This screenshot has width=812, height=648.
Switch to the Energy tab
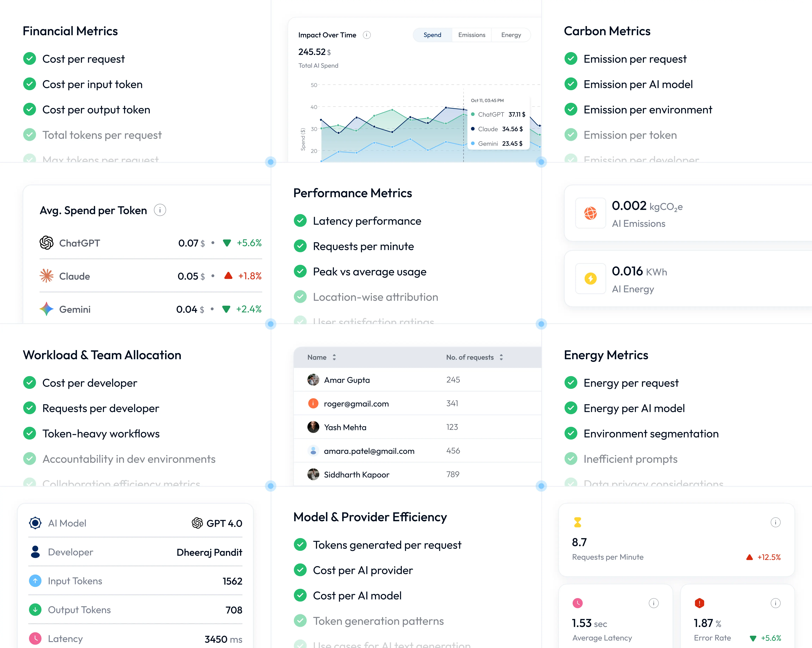pyautogui.click(x=511, y=35)
